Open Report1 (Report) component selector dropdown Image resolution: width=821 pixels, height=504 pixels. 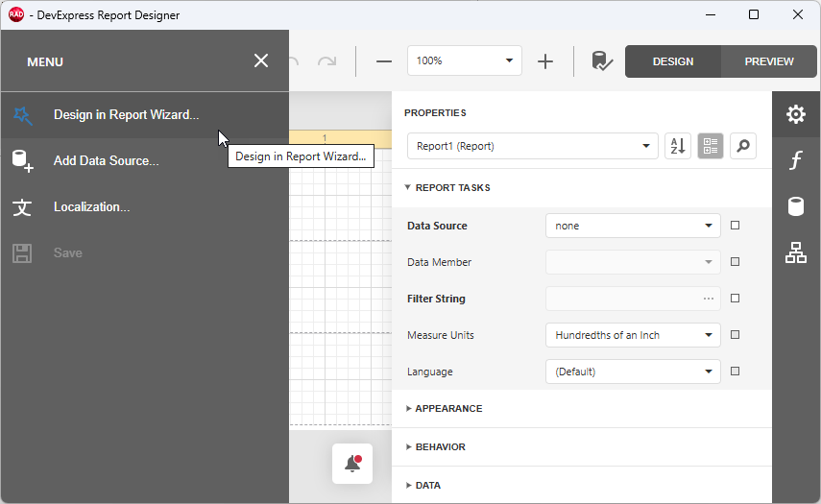pos(533,146)
